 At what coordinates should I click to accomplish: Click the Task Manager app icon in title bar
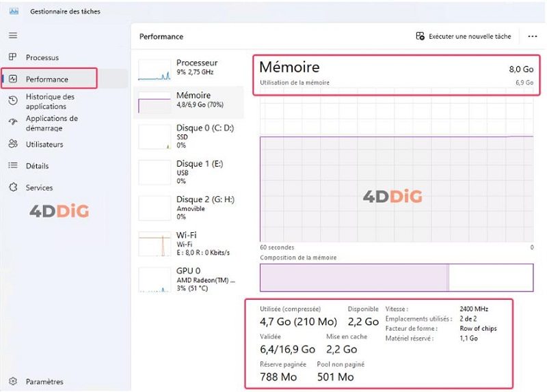(x=14, y=11)
